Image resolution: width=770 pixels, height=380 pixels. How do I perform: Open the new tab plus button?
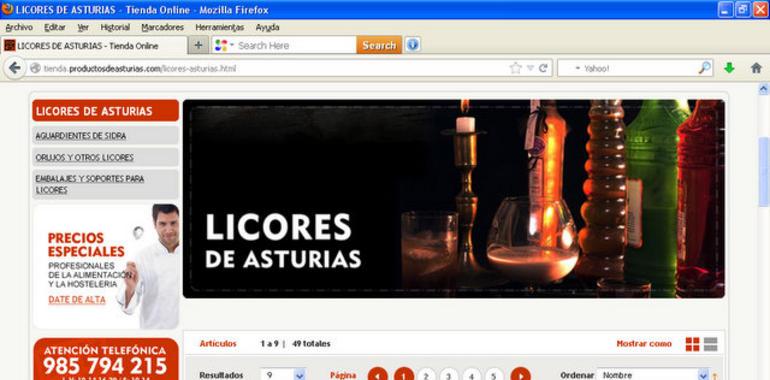pos(198,46)
